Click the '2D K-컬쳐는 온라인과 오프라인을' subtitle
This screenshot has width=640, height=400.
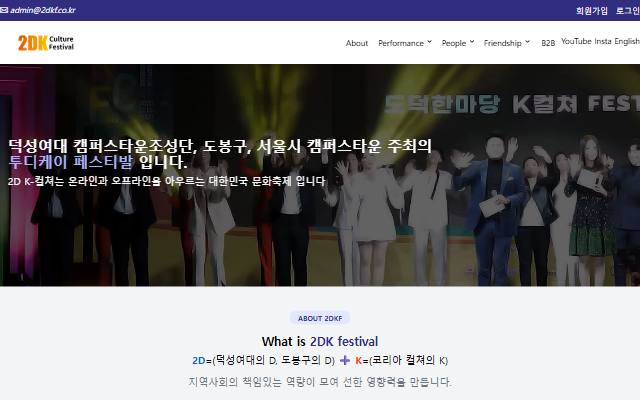coord(167,181)
